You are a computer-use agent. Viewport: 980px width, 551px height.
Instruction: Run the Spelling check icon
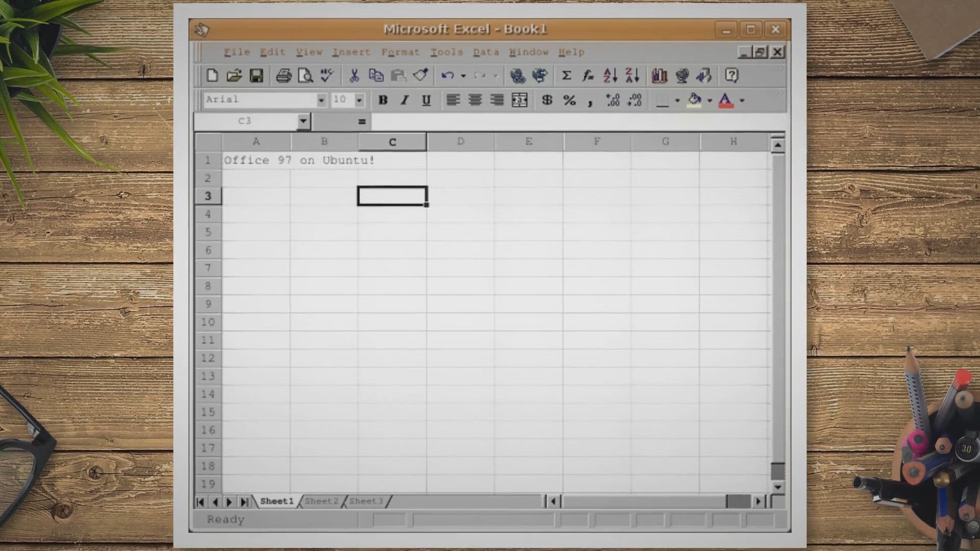[327, 76]
